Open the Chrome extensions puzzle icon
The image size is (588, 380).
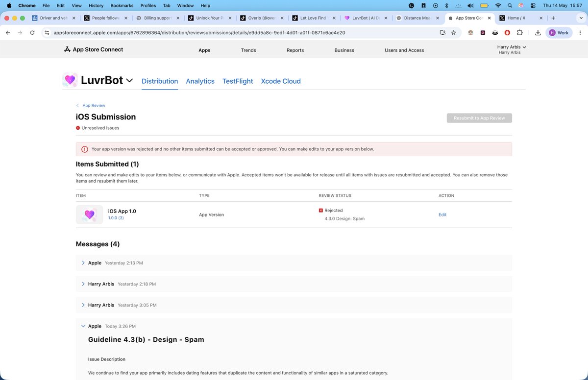(x=520, y=33)
